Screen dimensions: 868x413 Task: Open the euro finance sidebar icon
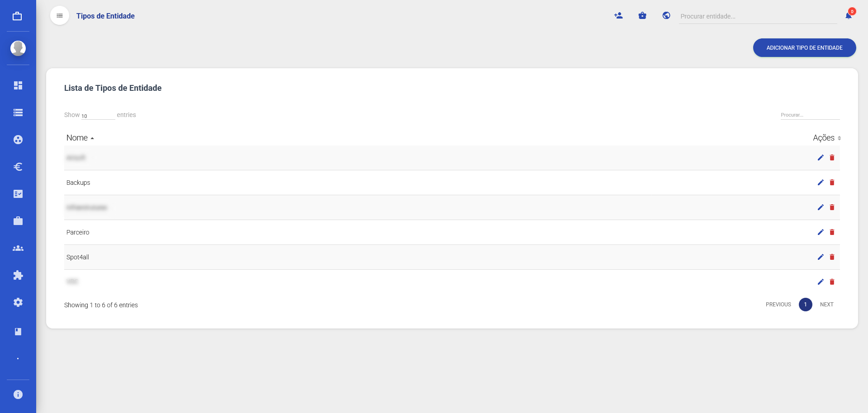pos(18,167)
